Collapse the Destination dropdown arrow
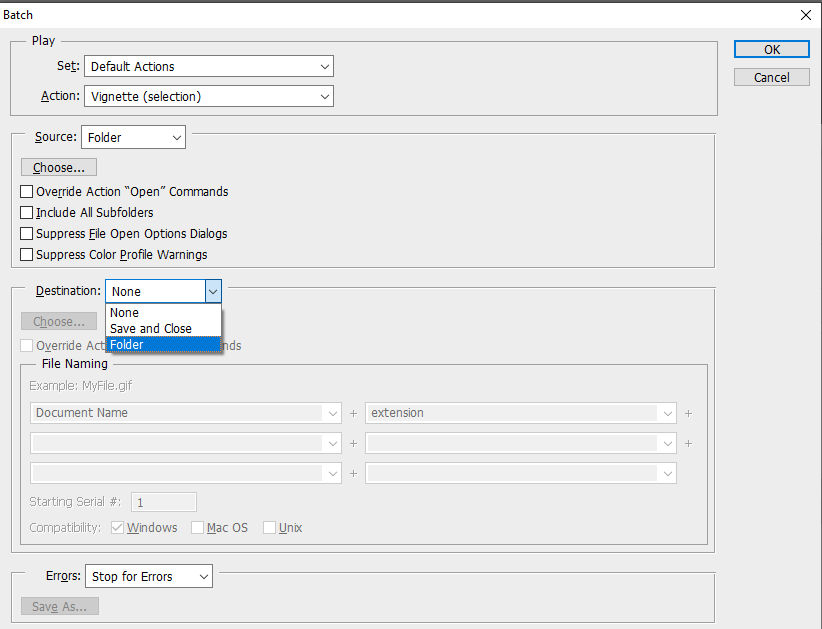 [x=213, y=291]
